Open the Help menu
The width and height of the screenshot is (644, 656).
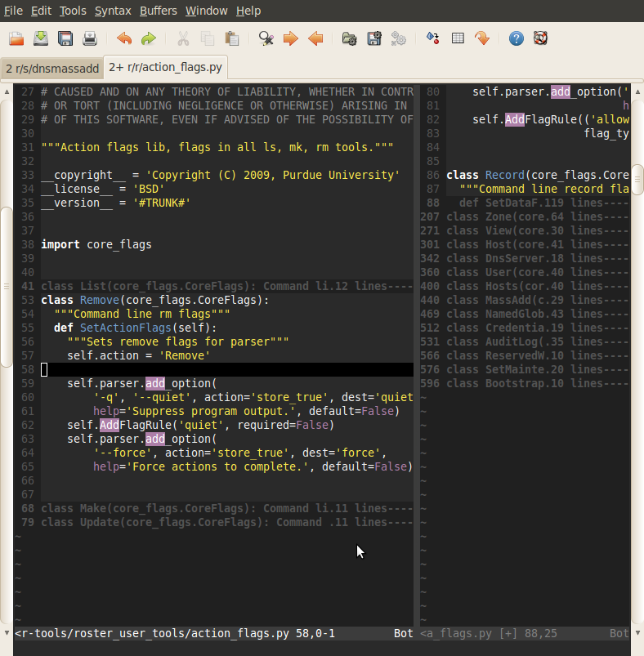tap(248, 11)
